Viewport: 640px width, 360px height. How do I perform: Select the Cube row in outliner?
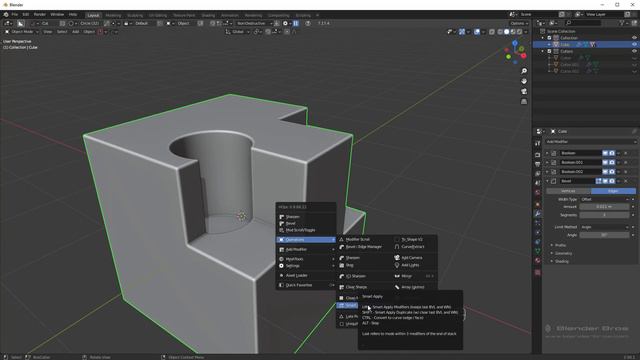(x=586, y=44)
